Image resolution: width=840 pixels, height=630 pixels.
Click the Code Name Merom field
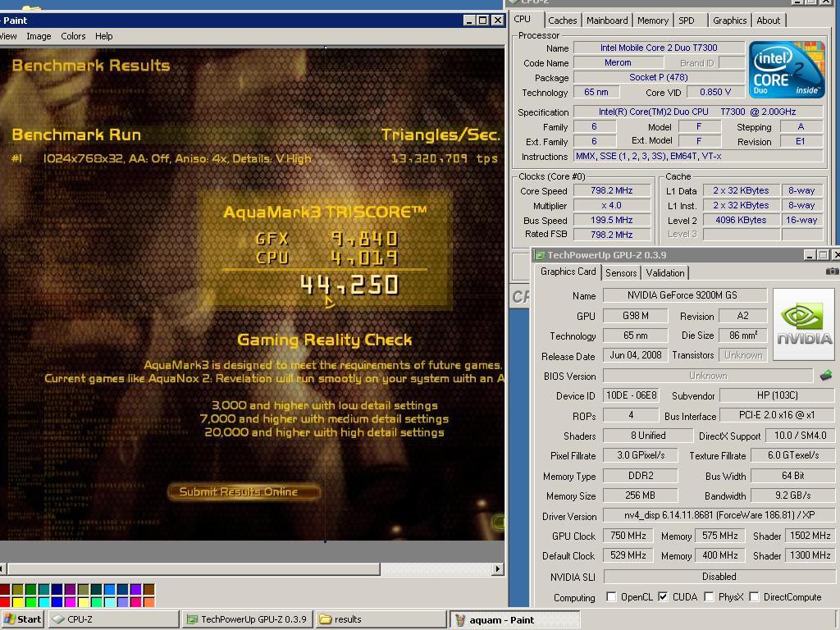tap(618, 62)
